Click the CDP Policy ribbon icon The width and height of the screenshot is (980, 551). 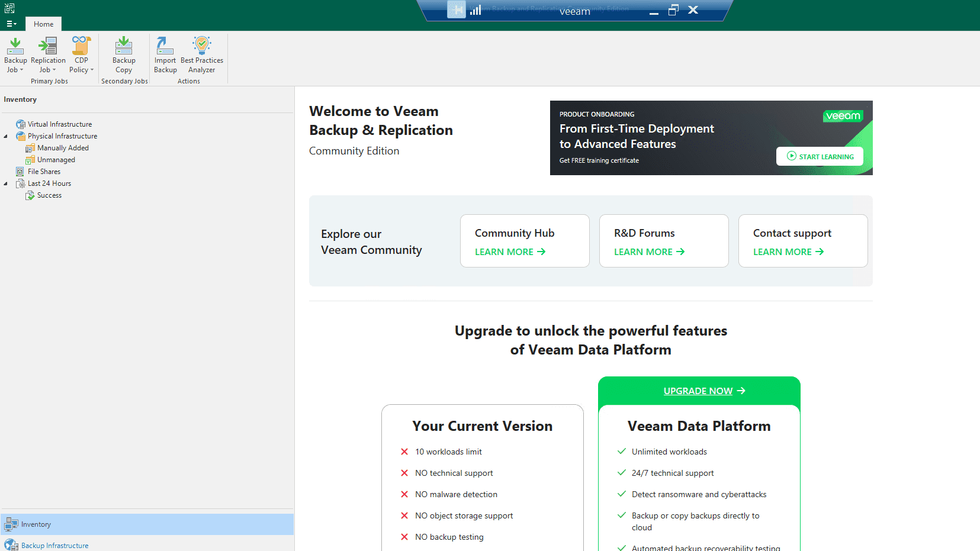[x=81, y=46]
